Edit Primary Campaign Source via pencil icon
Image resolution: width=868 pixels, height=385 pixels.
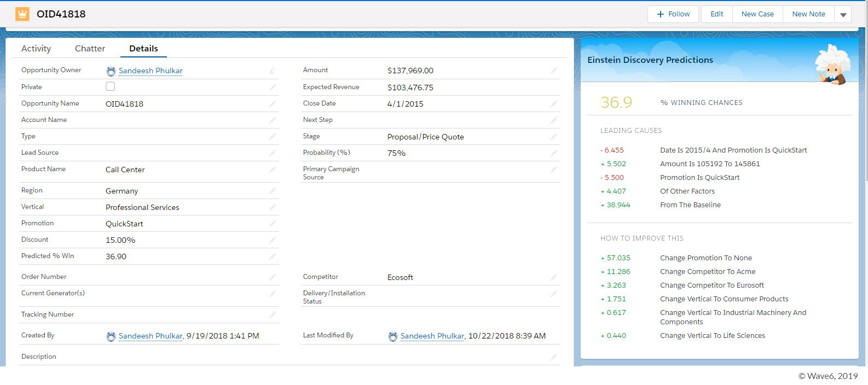click(553, 170)
